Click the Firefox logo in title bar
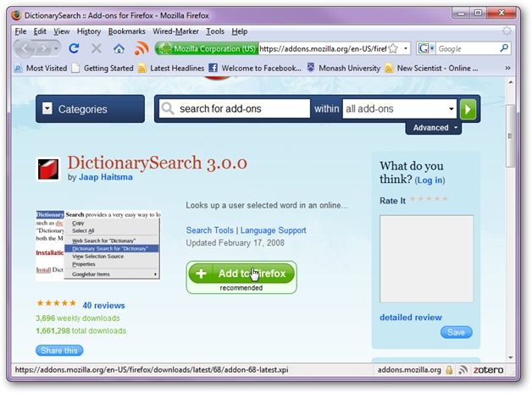532x393 pixels. (16, 15)
